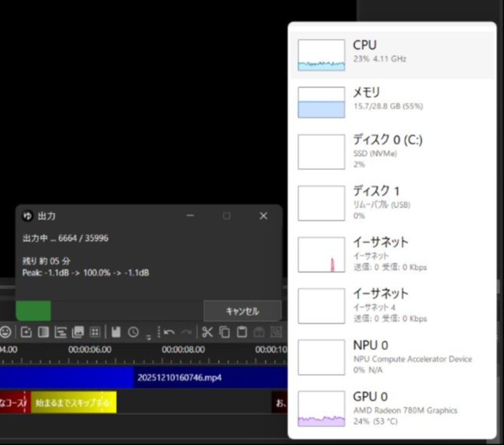Click the 'リムーバブル (USB)' label
The height and width of the screenshot is (445, 504).
pyautogui.click(x=382, y=205)
